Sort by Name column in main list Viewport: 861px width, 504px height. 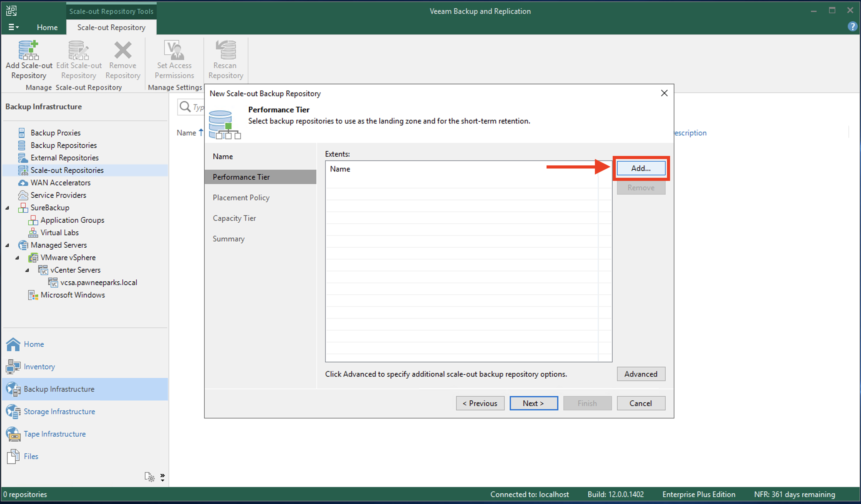pyautogui.click(x=187, y=133)
